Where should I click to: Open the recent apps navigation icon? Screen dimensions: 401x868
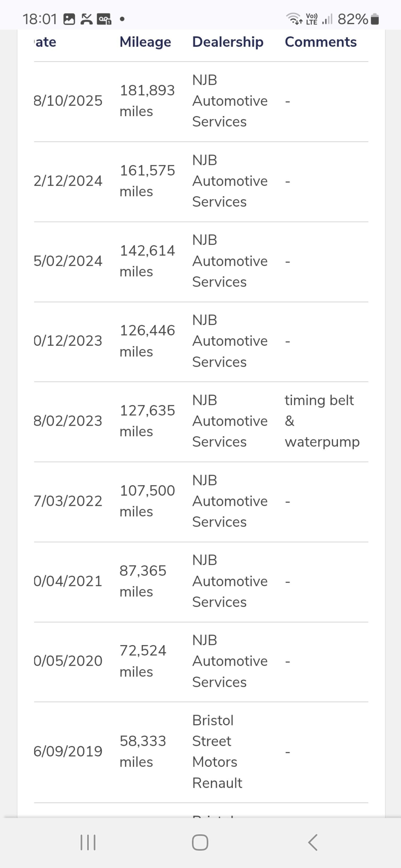point(88,842)
